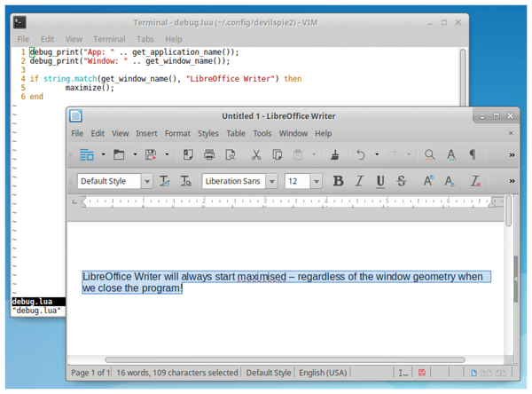532x394 pixels.
Task: Toggle Strikethrough formatting
Action: (x=402, y=181)
